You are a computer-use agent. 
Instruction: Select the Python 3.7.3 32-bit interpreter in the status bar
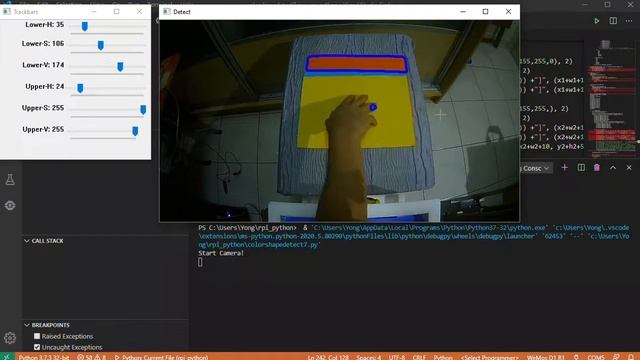44,357
